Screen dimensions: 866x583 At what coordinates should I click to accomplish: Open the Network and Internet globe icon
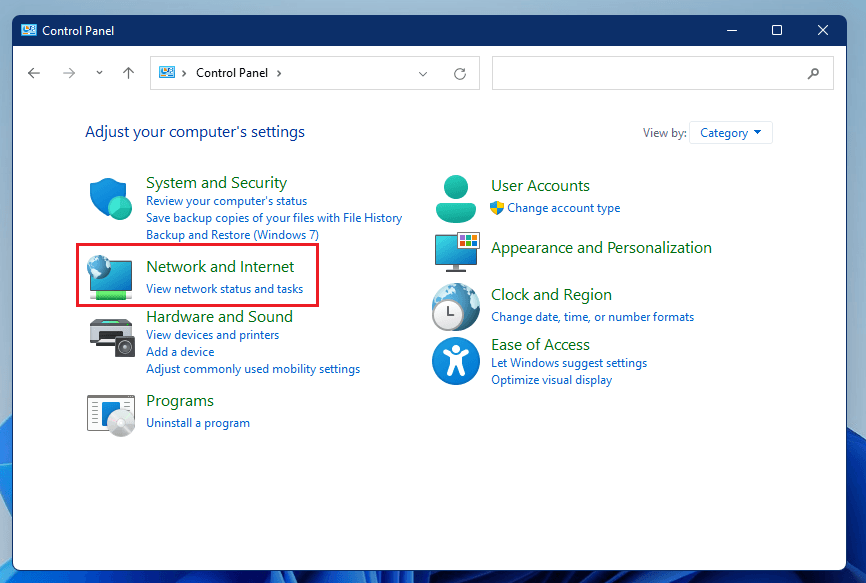110,276
